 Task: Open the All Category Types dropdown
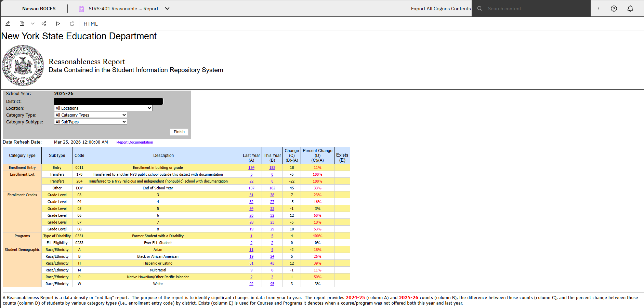click(x=91, y=115)
